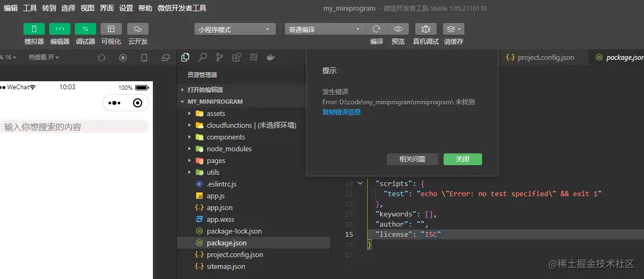This screenshot has height=279, width=644.
Task: Open the 小程序模式 mode dropdown
Action: point(235,29)
